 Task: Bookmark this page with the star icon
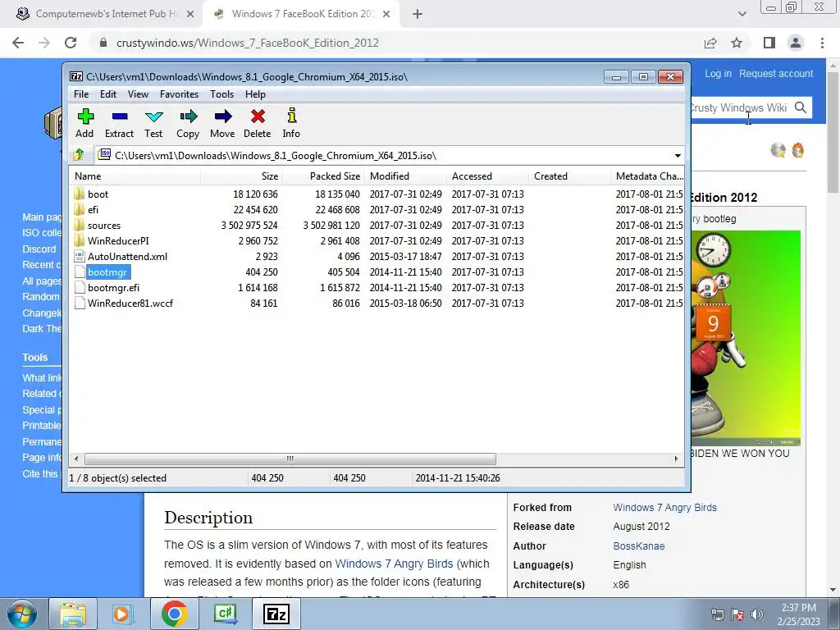[x=737, y=43]
